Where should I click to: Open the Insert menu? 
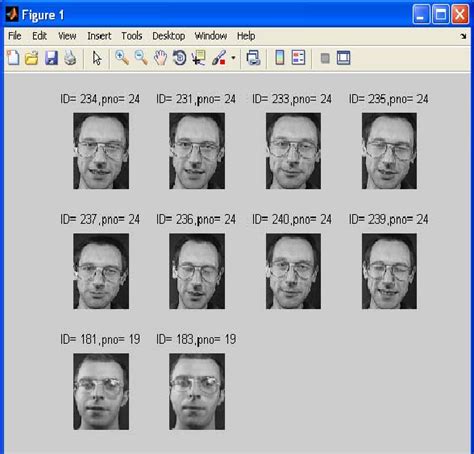99,36
